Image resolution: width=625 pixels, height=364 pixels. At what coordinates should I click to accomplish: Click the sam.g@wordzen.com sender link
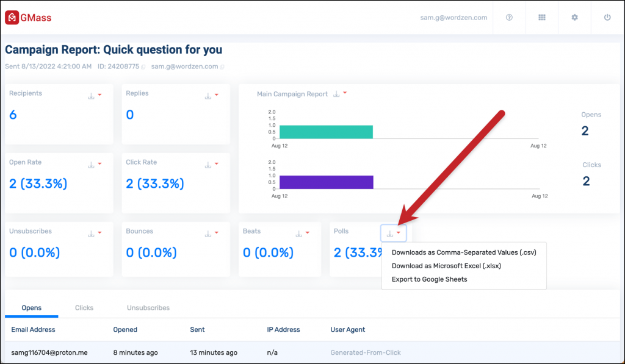coord(184,66)
